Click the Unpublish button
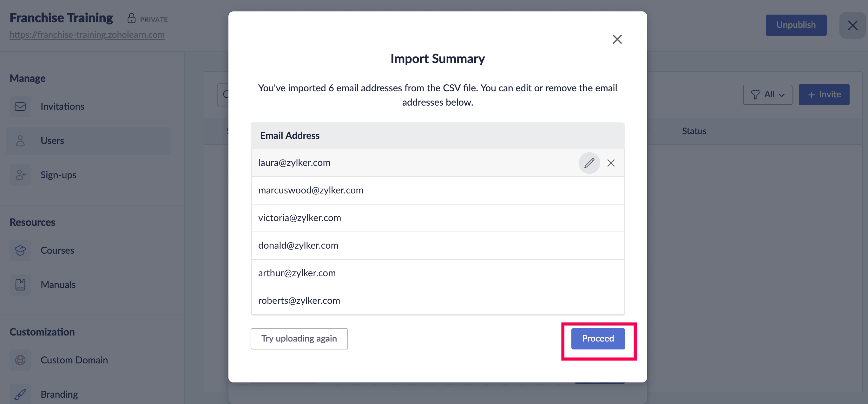 point(796,25)
